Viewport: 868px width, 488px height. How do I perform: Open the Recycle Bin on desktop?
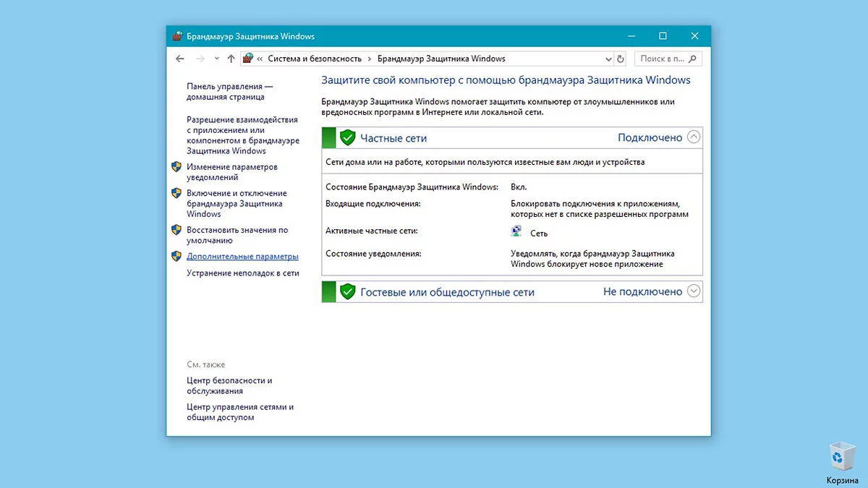[842, 459]
